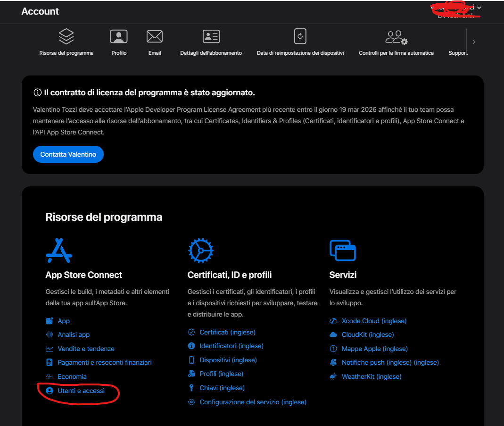Open Certificati (inglese) link
The height and width of the screenshot is (426, 504).
tap(228, 332)
